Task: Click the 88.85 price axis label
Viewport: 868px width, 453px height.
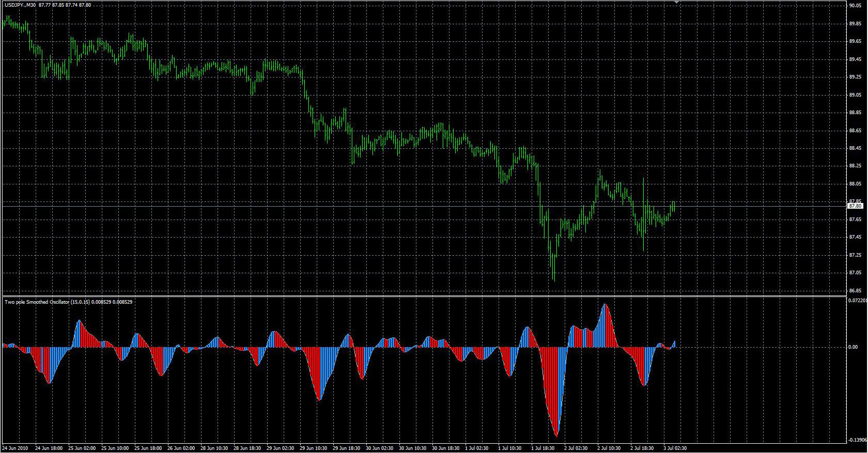Action: click(855, 113)
